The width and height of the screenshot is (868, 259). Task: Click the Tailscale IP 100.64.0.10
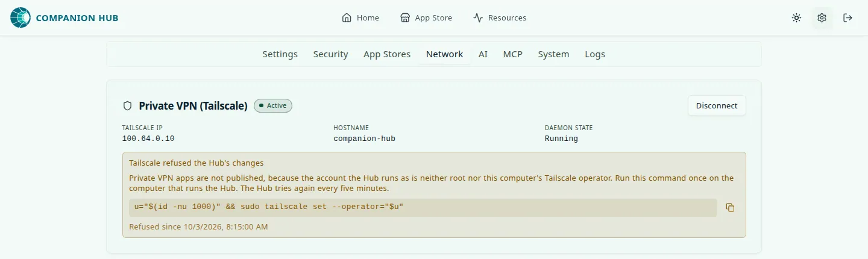[x=148, y=139]
